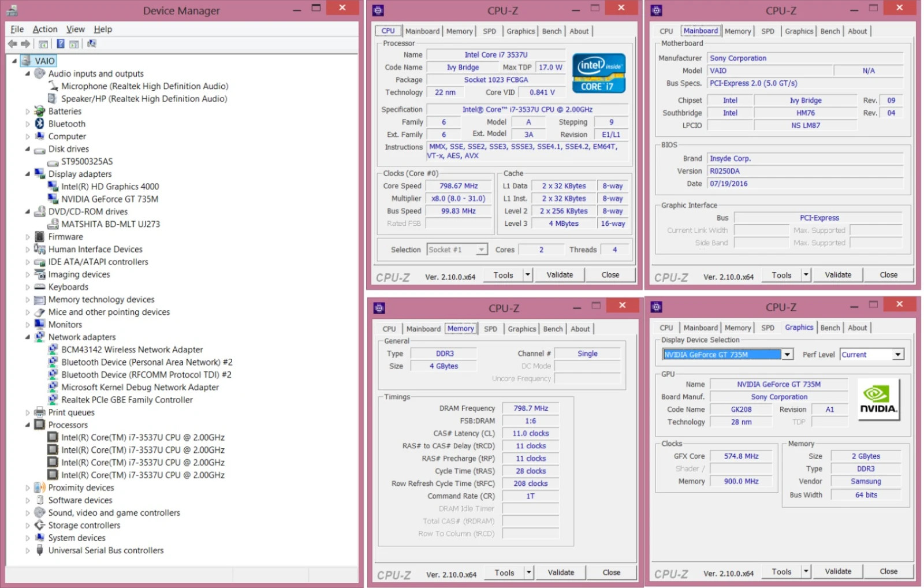
Task: Click the DRAM Frequency 798.7 MHz field
Action: [x=531, y=408]
